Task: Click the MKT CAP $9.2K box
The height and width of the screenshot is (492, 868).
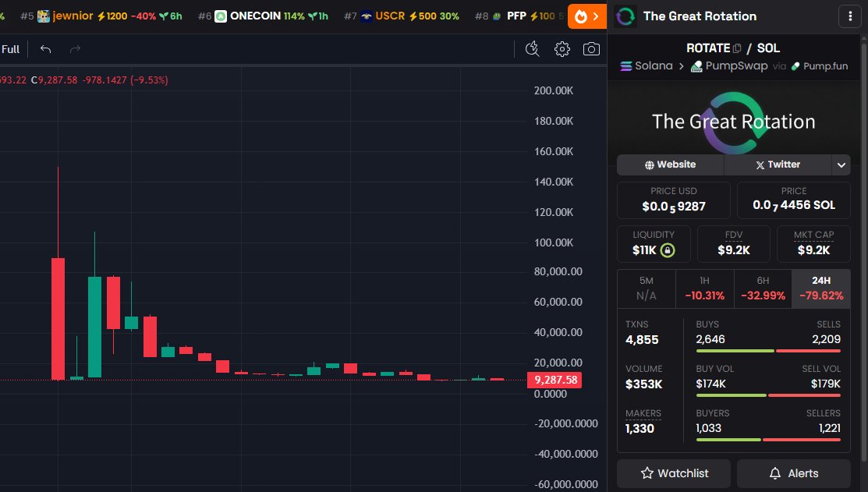Action: 813,244
